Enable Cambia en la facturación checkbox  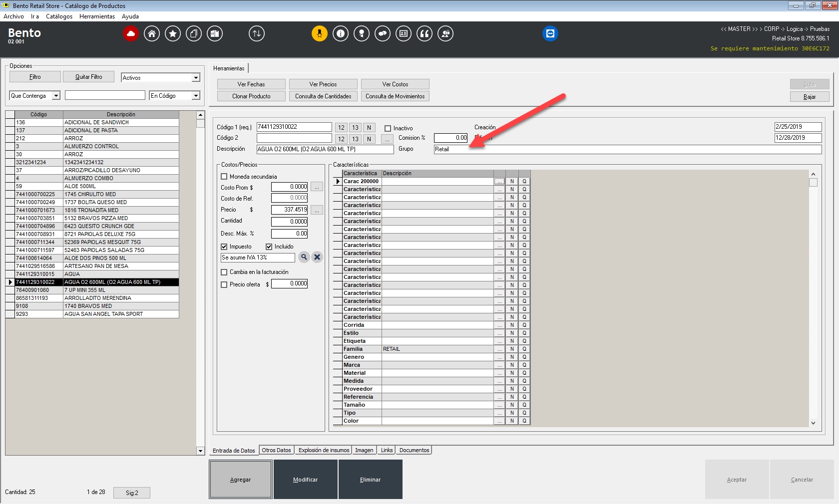point(224,272)
